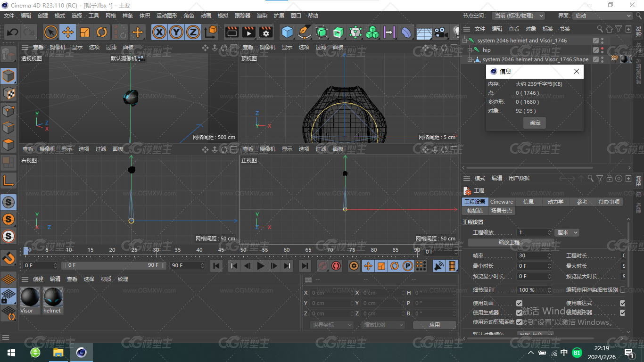Open render settings clapperboard gear icon
The height and width of the screenshot is (362, 644).
click(x=266, y=33)
